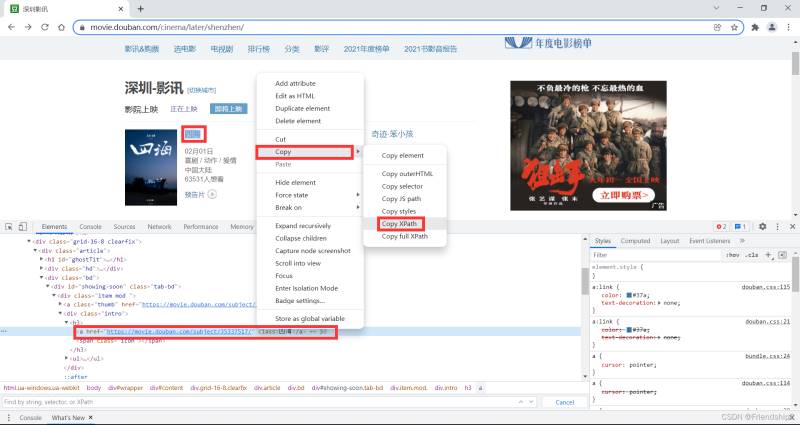Switch to the Console DevTools tab
This screenshot has height=425, width=800.
pos(90,227)
